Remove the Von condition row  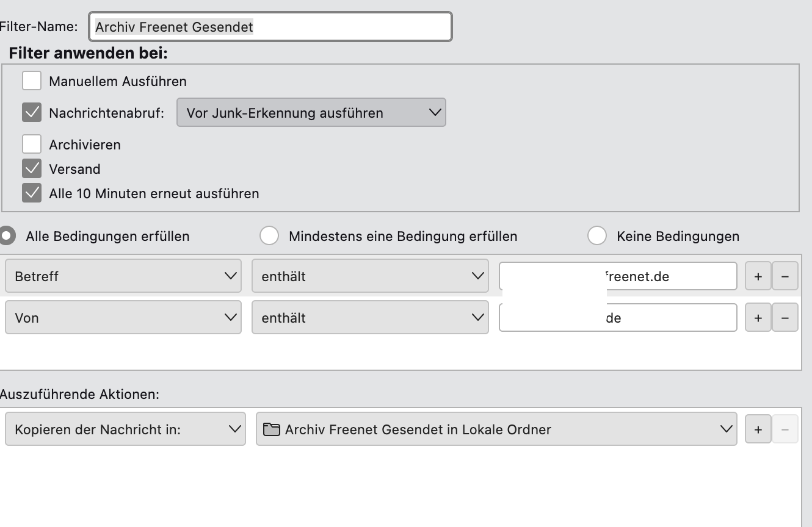[785, 318]
